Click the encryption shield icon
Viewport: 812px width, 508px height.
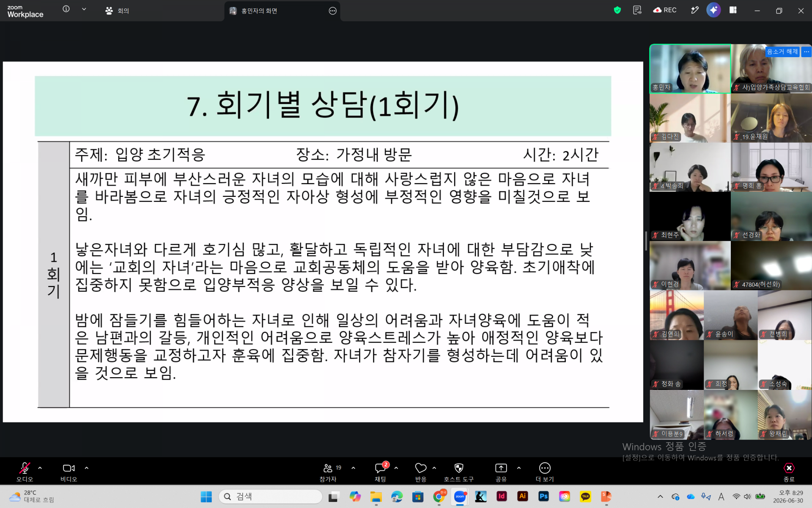(617, 10)
